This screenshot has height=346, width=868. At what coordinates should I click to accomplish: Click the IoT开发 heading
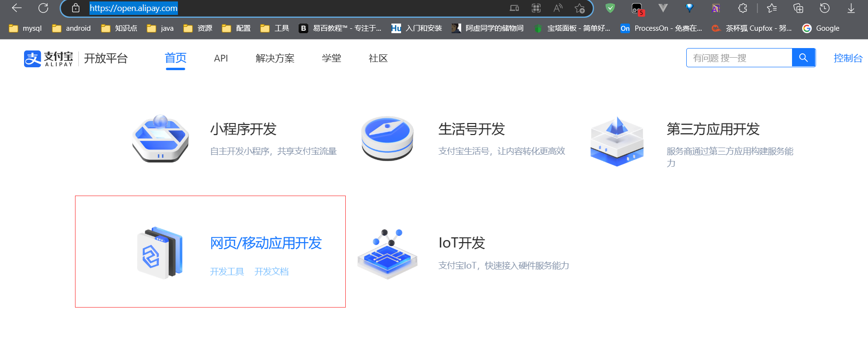click(462, 243)
